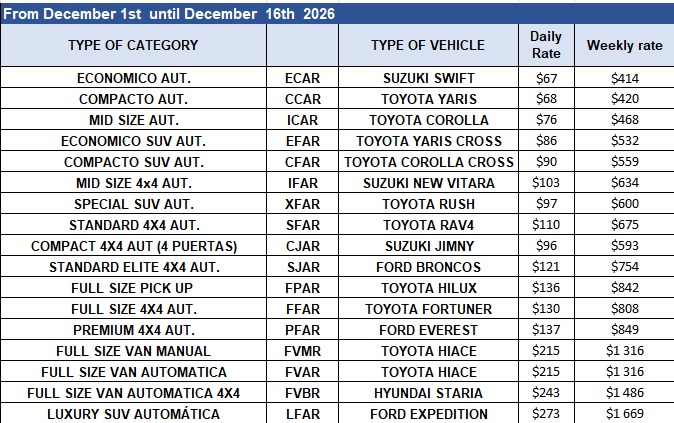
Task: Select the XFAR code cell
Action: (302, 204)
